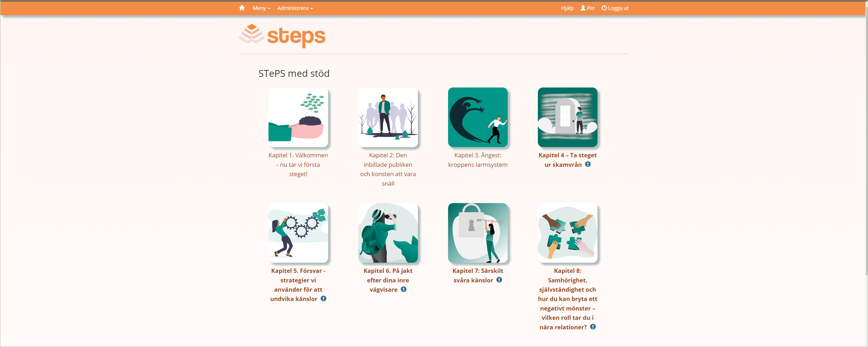Open the Hjälp page
The image size is (868, 347).
pyautogui.click(x=567, y=8)
